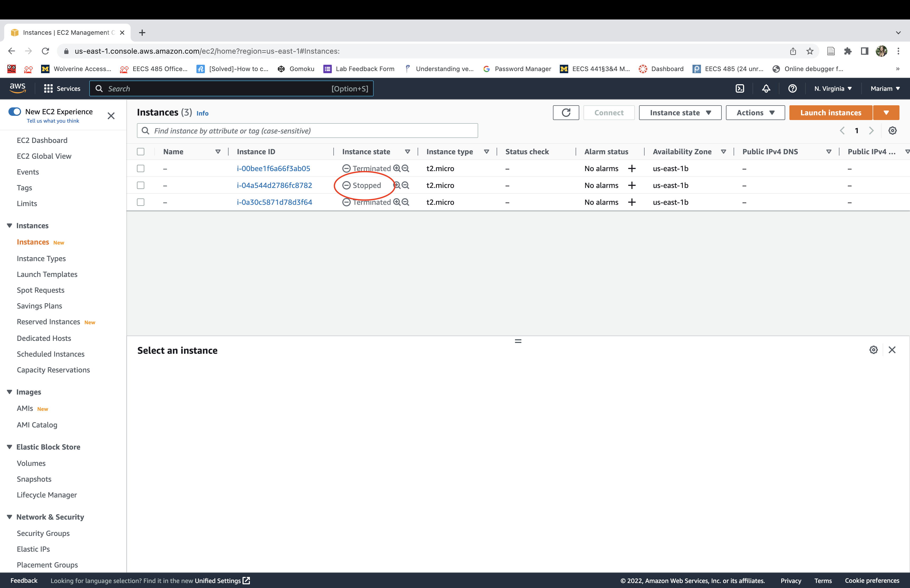This screenshot has width=910, height=588.
Task: Add alarm for instance i-04a544d2786fc8782
Action: click(x=632, y=186)
